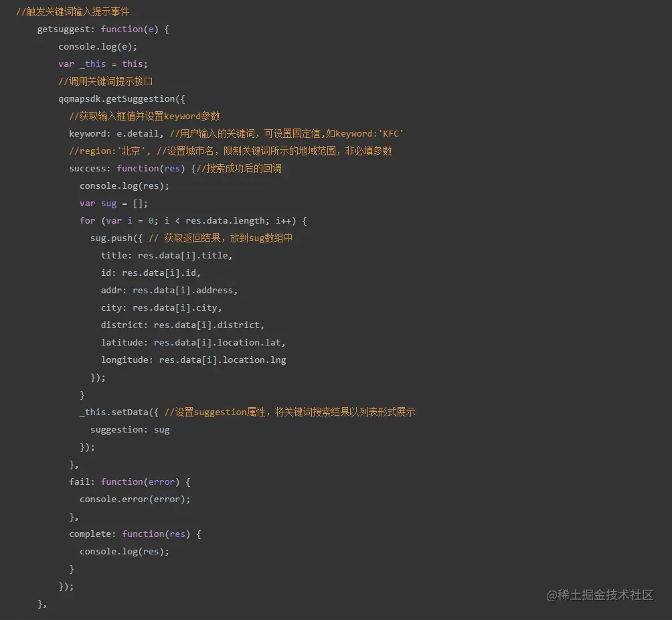Click the line 'getsuggest: function(e) {'
The height and width of the screenshot is (620, 672).
[x=103, y=29]
